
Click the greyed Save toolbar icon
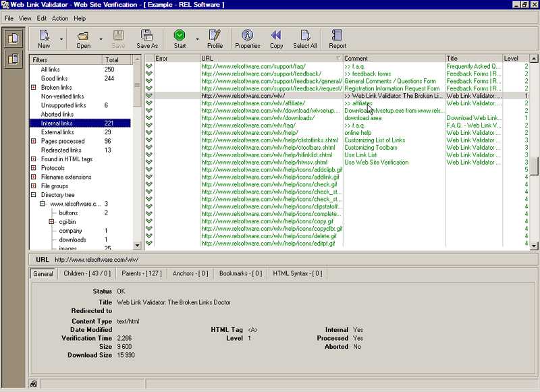pos(118,39)
